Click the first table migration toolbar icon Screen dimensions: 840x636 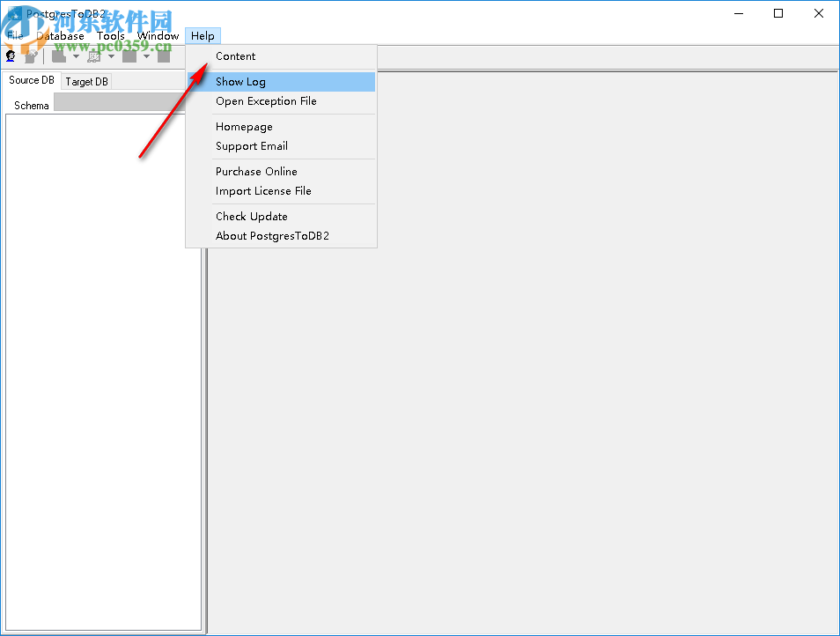point(58,55)
